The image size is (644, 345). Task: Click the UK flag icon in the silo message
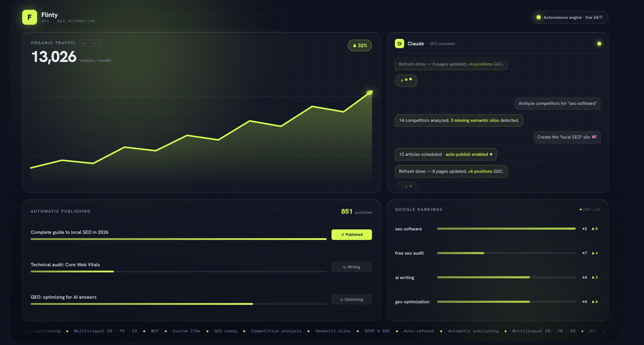(x=594, y=137)
